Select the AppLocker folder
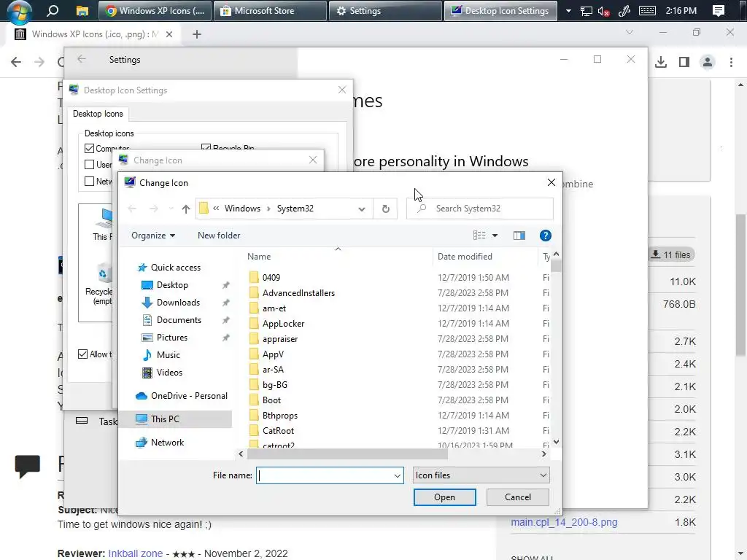This screenshot has height=560, width=747. pyautogui.click(x=283, y=324)
